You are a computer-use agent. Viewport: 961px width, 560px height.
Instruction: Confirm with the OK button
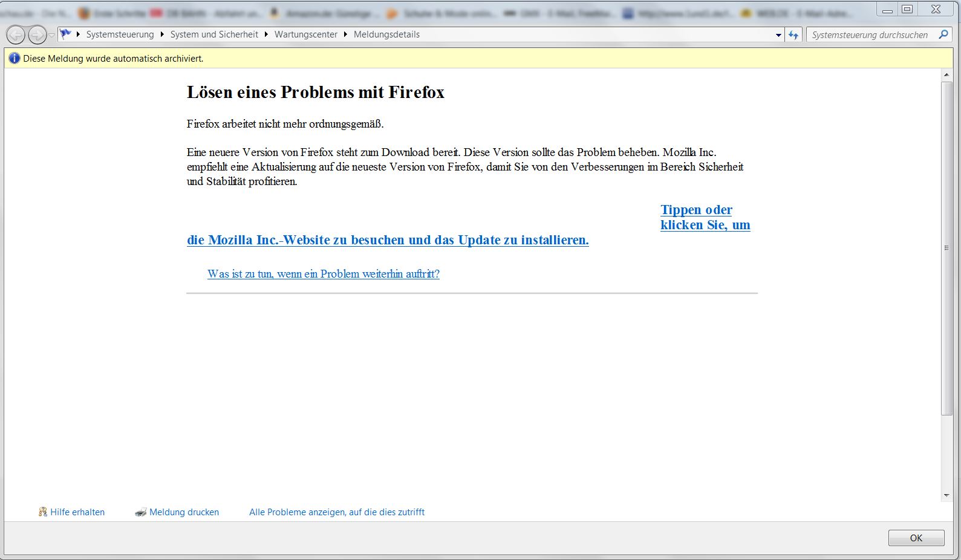coord(916,538)
